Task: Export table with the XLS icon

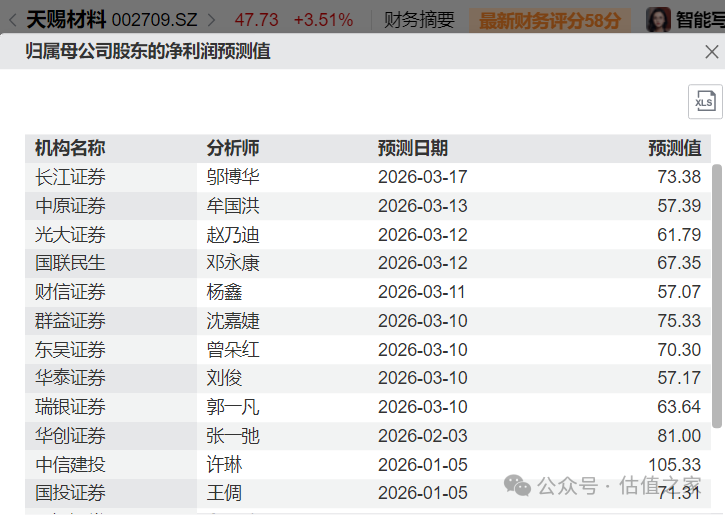Action: (x=705, y=102)
